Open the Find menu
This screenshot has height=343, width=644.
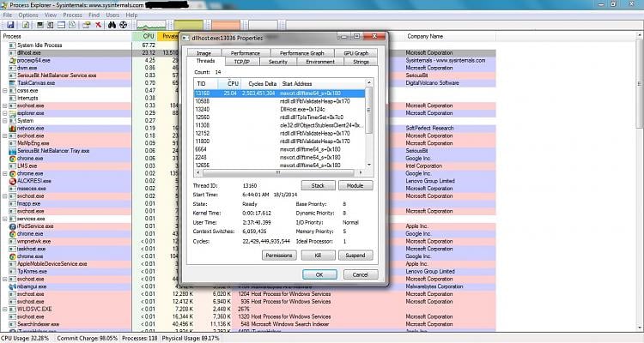point(94,15)
